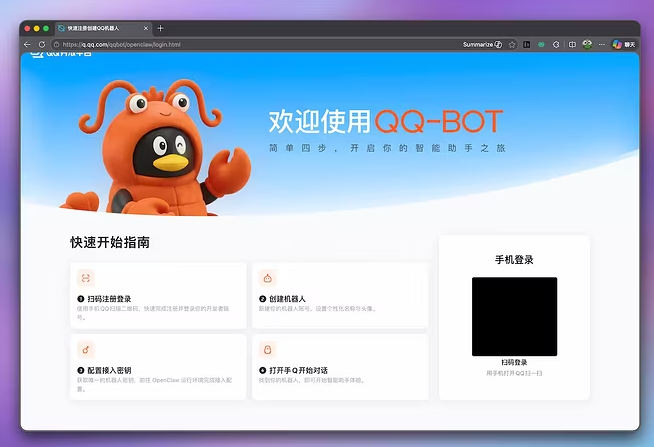Click the yellow macOS minimize window button
The image size is (654, 447).
pyautogui.click(x=37, y=28)
